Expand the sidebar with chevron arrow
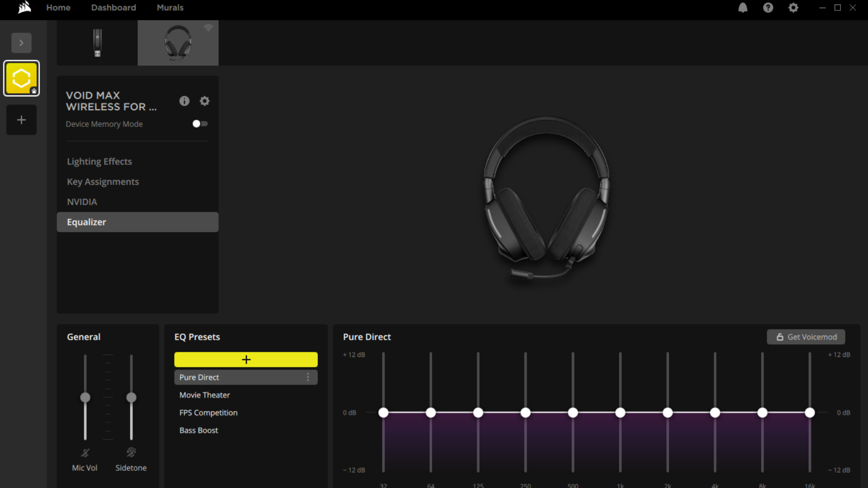Image resolution: width=868 pixels, height=488 pixels. point(21,43)
